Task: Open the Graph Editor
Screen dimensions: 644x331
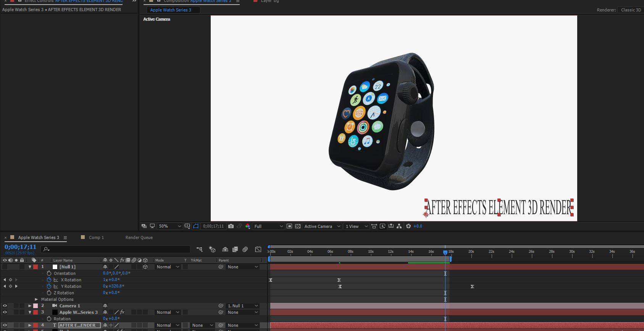Action: pyautogui.click(x=258, y=249)
